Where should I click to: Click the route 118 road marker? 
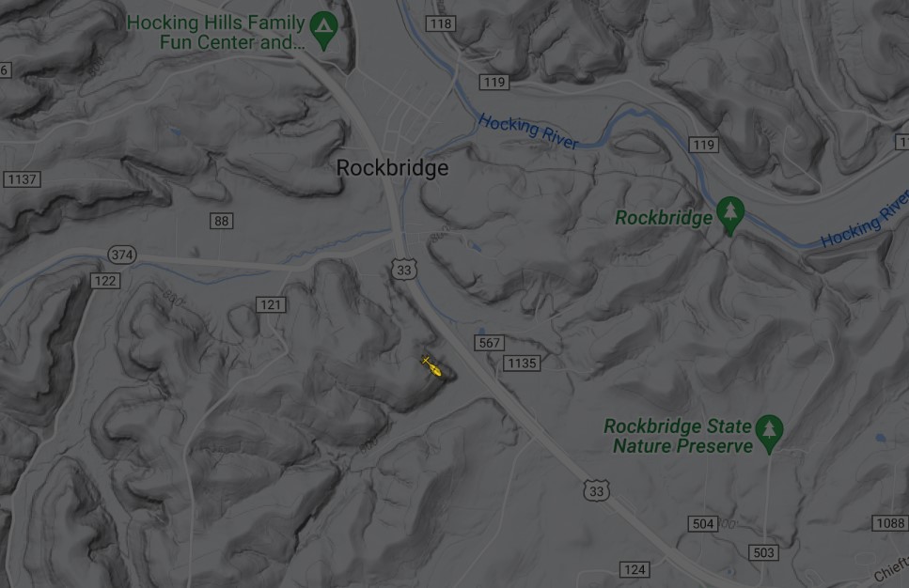(x=441, y=23)
